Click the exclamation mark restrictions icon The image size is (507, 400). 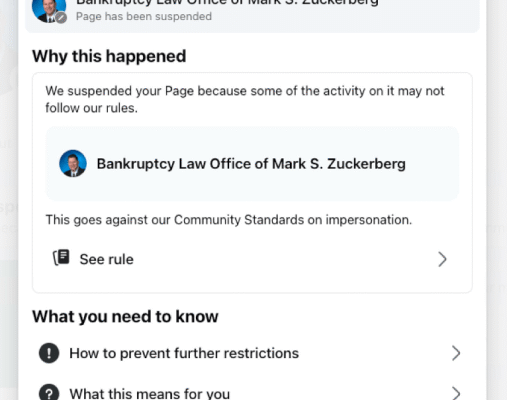49,353
